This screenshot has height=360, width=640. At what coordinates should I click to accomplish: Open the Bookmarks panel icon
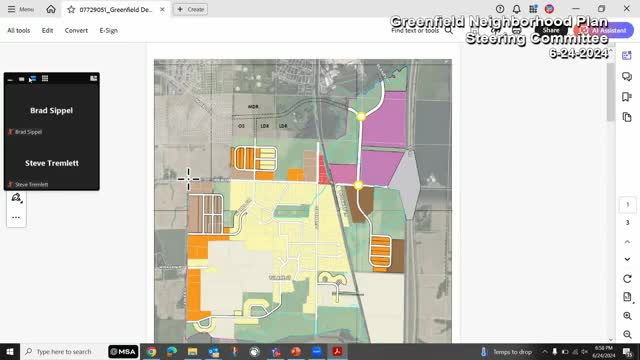627,97
